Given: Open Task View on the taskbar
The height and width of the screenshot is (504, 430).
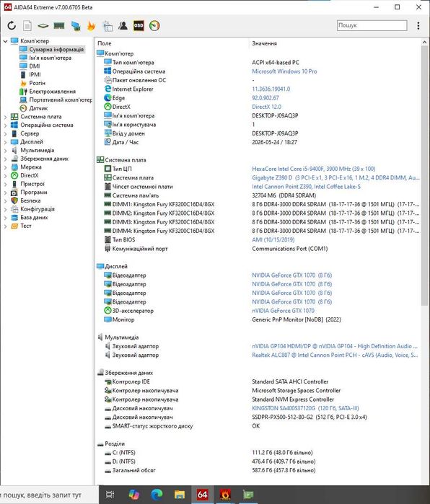Looking at the screenshot, I should point(110,495).
